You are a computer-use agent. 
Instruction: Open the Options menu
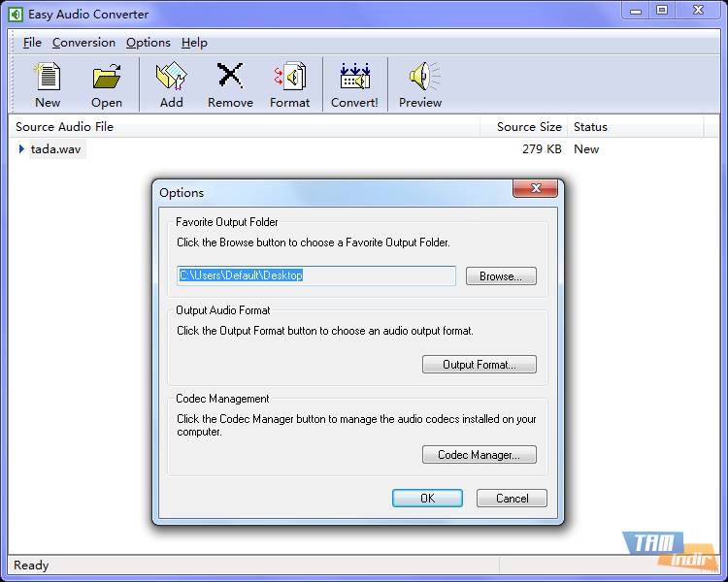click(x=148, y=43)
